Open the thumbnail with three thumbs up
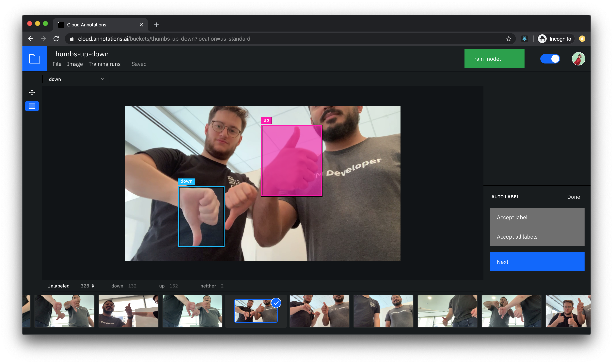 (568, 311)
